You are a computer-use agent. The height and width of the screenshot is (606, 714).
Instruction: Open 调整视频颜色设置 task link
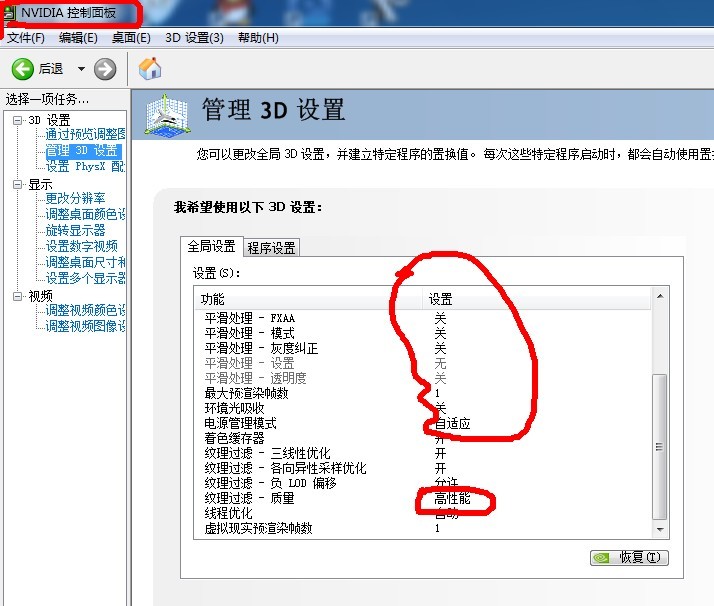click(85, 310)
